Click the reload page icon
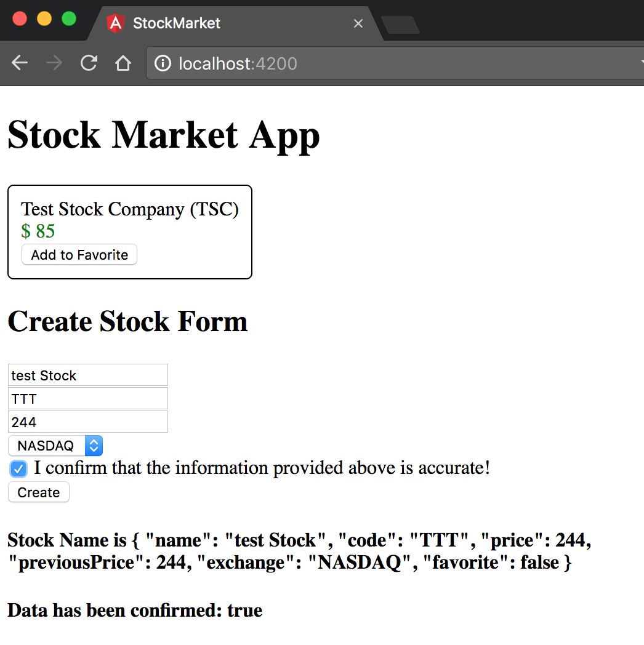644x645 pixels. 88,62
